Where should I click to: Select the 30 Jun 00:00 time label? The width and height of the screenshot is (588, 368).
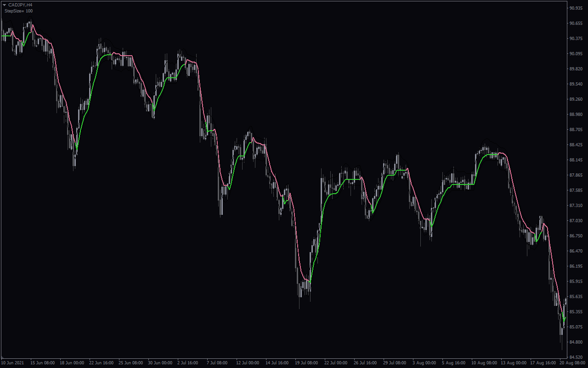click(x=160, y=363)
